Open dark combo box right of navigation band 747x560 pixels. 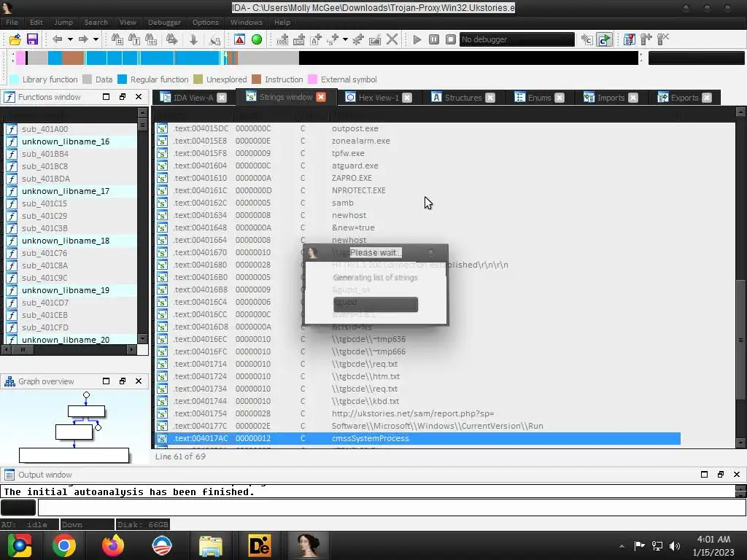(x=696, y=58)
